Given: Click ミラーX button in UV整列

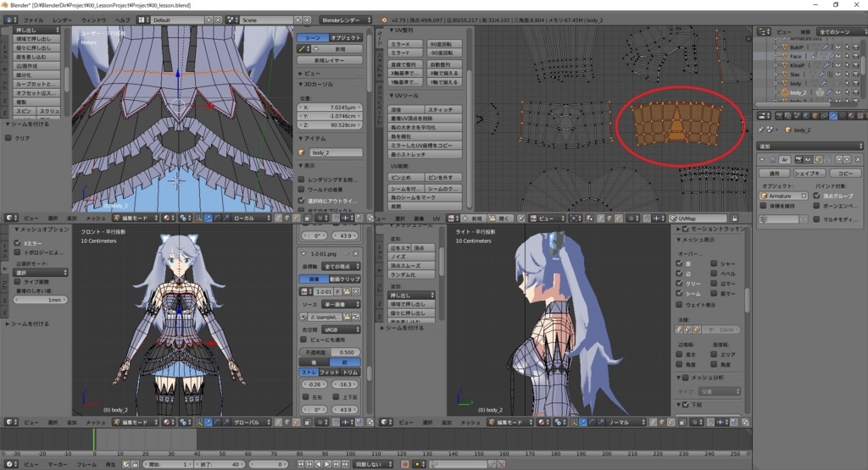Looking at the screenshot, I should (x=406, y=44).
